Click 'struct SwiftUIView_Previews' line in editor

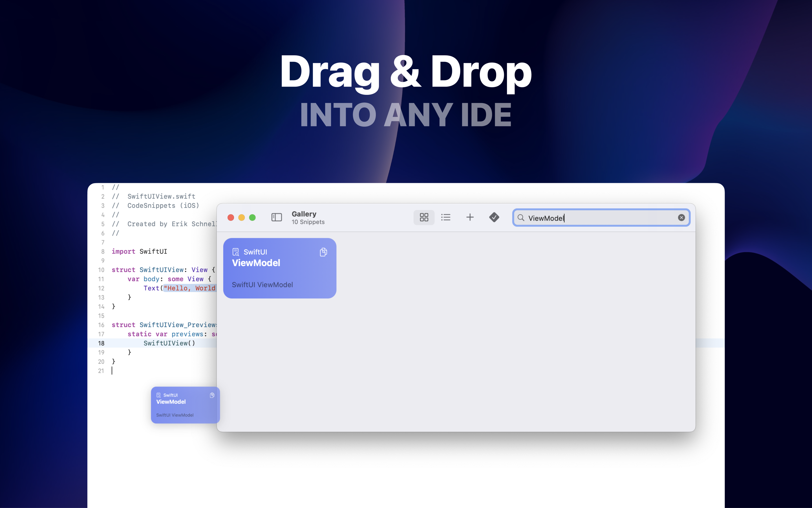click(164, 325)
